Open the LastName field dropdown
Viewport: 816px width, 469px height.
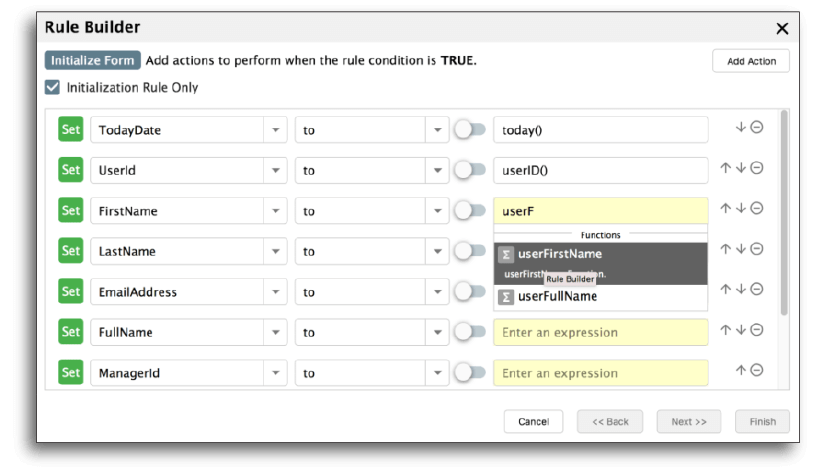(x=276, y=251)
